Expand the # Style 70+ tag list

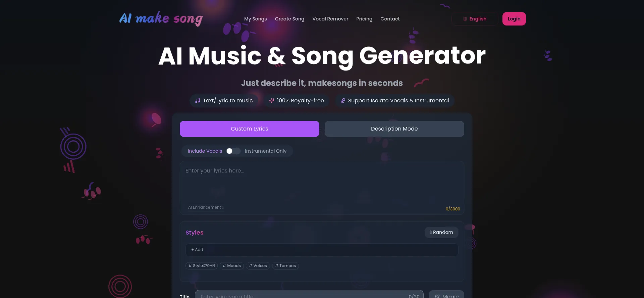[x=202, y=266]
